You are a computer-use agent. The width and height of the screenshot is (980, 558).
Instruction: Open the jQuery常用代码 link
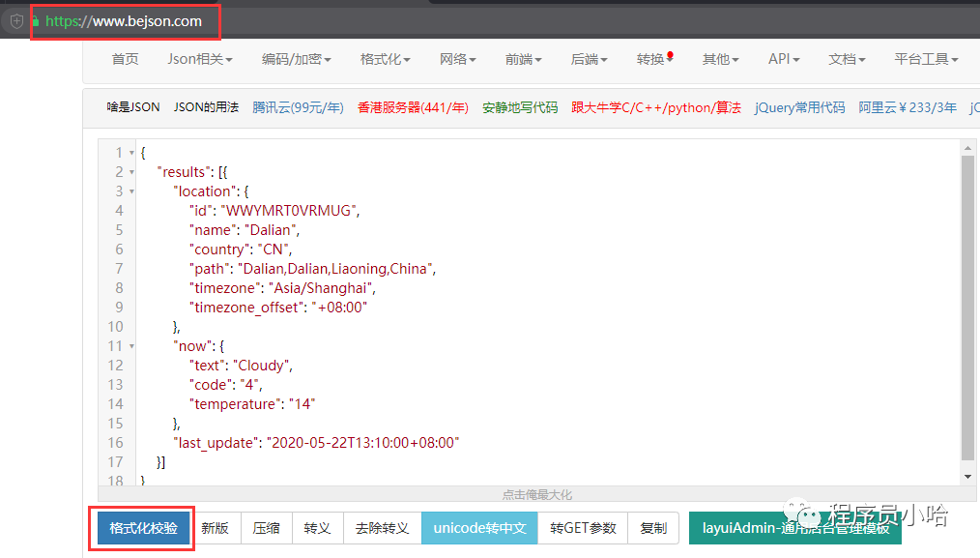click(799, 107)
